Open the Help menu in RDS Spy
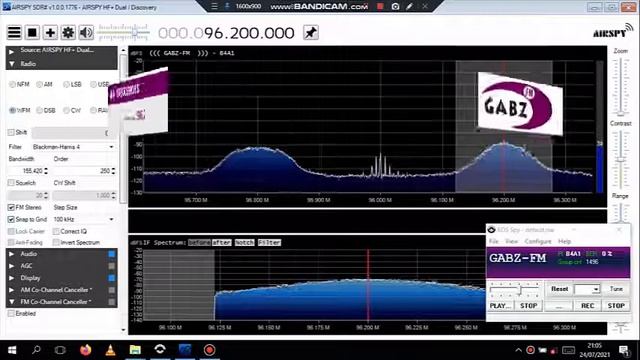 564,241
